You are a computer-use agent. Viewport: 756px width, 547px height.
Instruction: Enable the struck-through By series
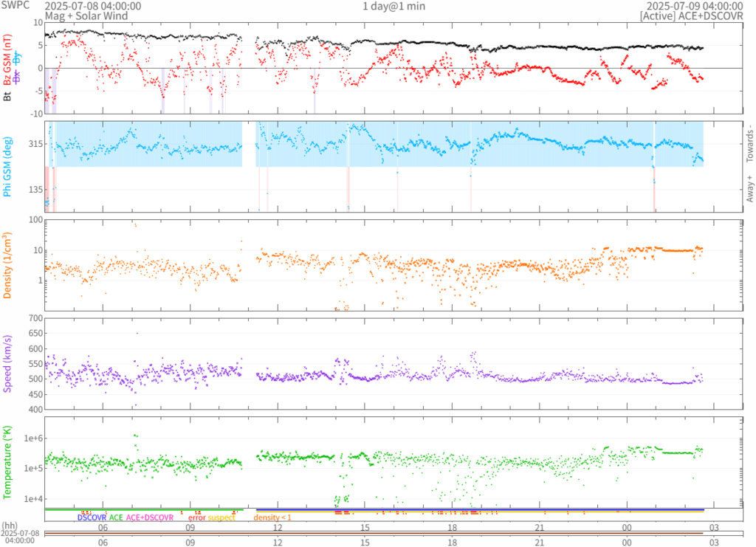[x=17, y=60]
